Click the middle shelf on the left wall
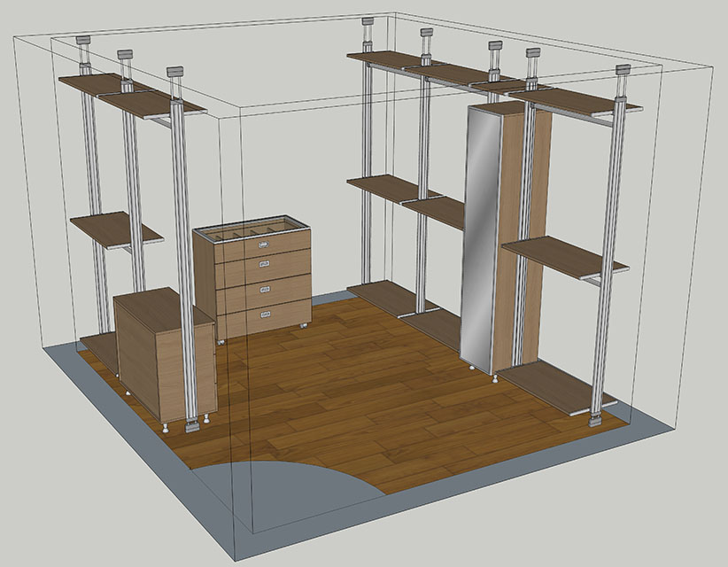Image resolution: width=728 pixels, height=567 pixels. tap(115, 228)
